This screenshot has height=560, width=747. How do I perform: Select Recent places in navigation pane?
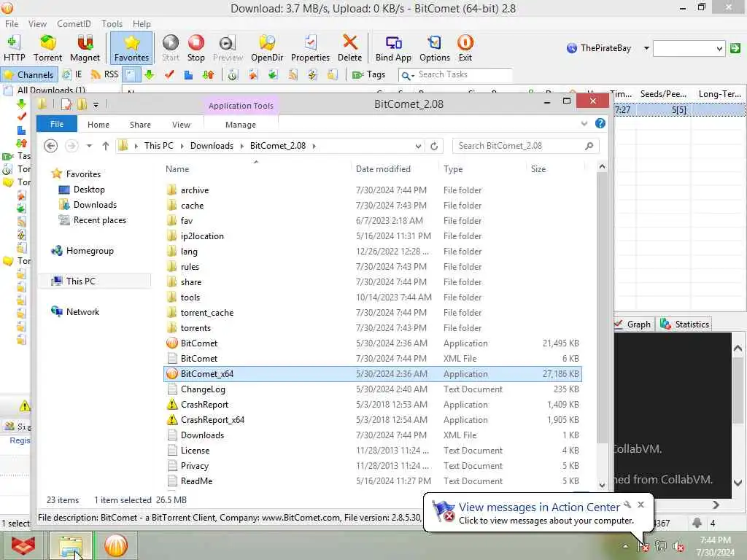tap(99, 220)
